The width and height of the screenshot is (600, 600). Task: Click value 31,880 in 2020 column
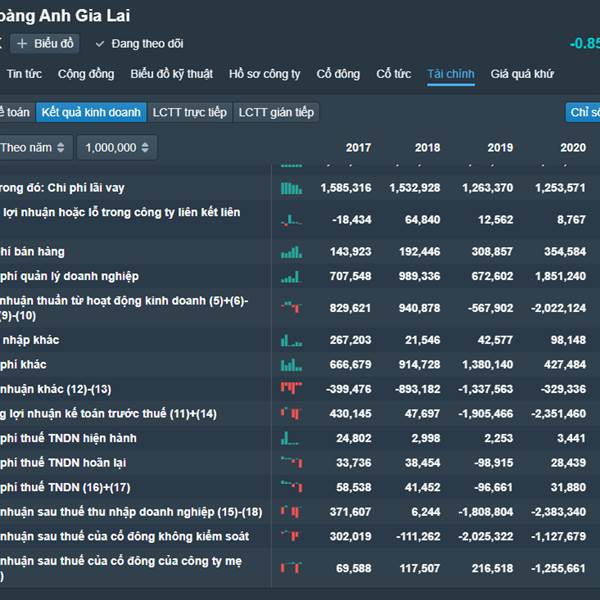point(568,487)
